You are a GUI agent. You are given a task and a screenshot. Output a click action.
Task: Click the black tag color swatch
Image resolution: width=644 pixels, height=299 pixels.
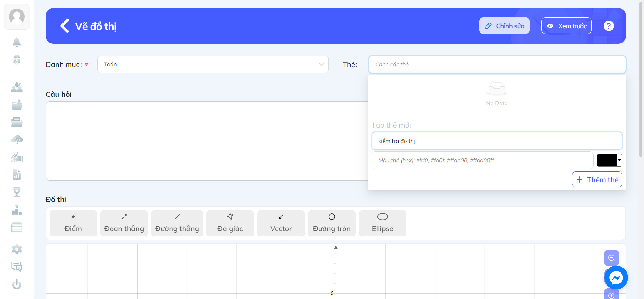click(607, 160)
